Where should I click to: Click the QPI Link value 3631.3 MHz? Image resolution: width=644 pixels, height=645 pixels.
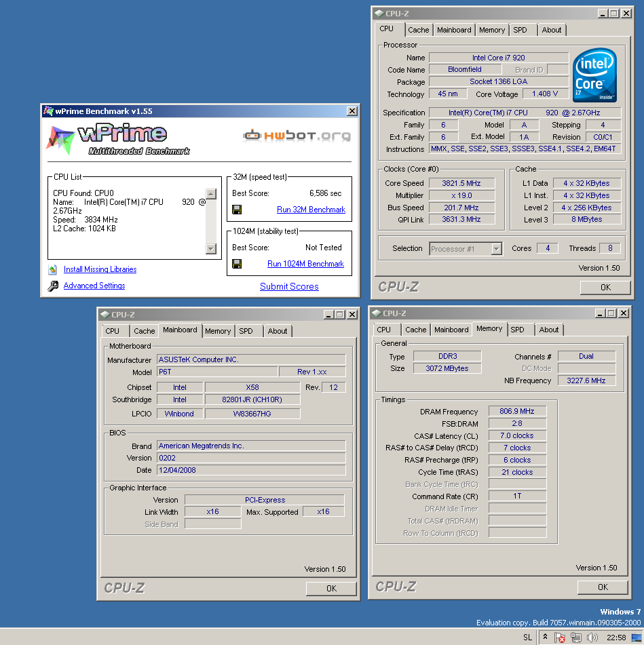click(x=461, y=220)
